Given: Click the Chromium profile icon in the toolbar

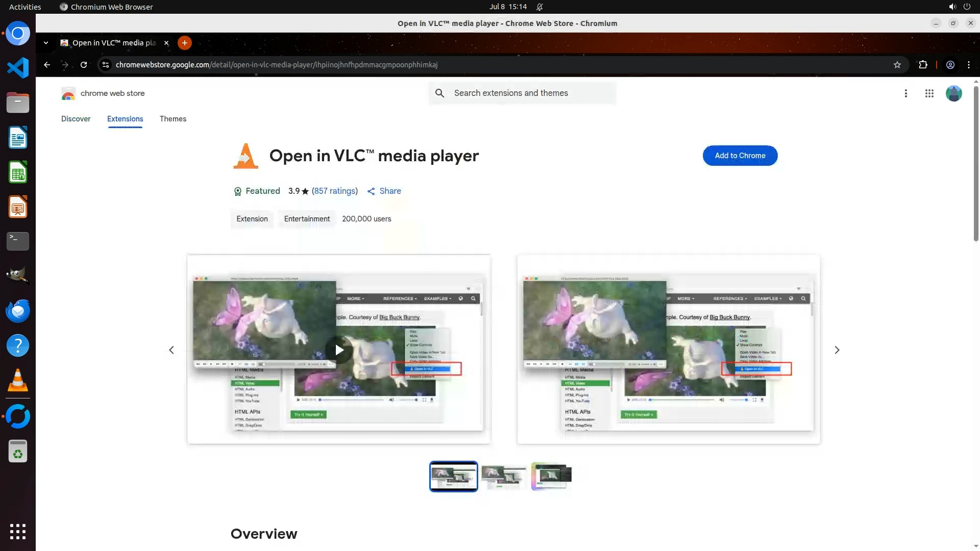Looking at the screenshot, I should pyautogui.click(x=950, y=65).
